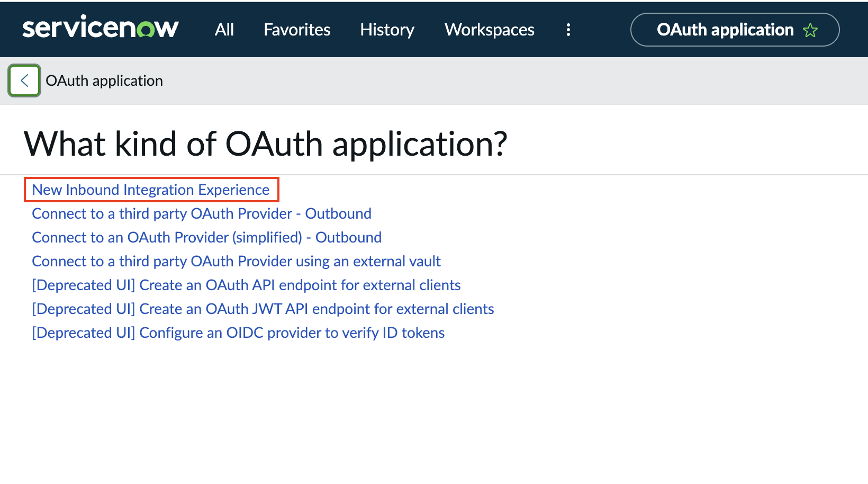Click the What kind of OAuth application heading
Image resolution: width=868 pixels, height=484 pixels.
click(x=266, y=144)
